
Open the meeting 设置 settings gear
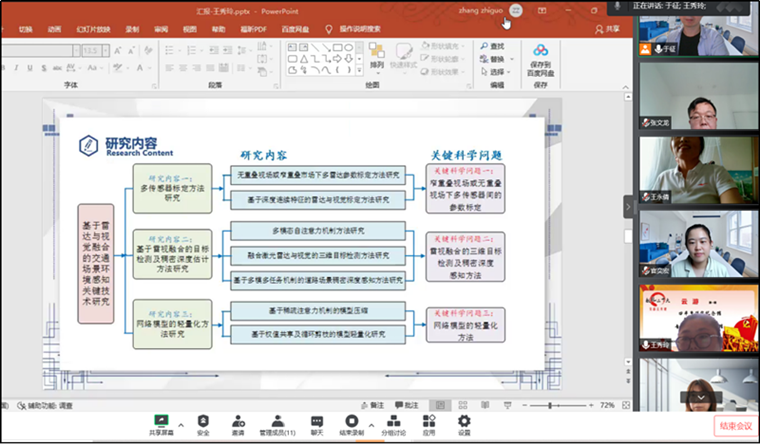[464, 421]
